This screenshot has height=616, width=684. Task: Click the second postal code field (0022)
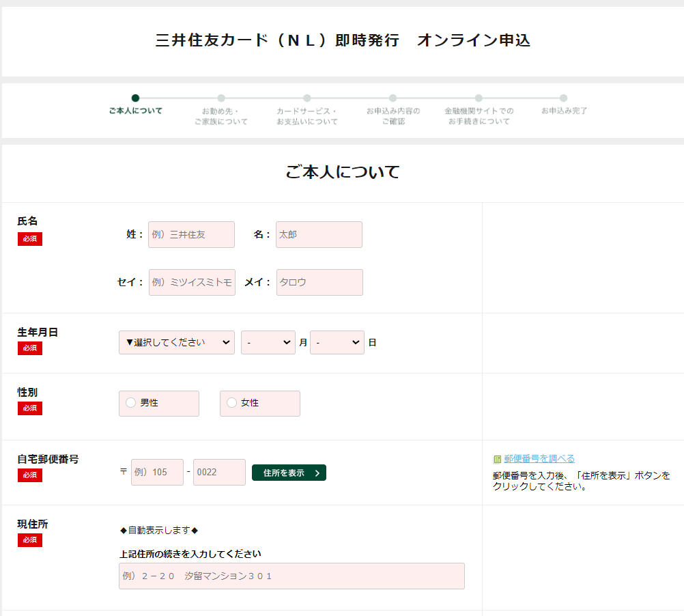(x=219, y=472)
